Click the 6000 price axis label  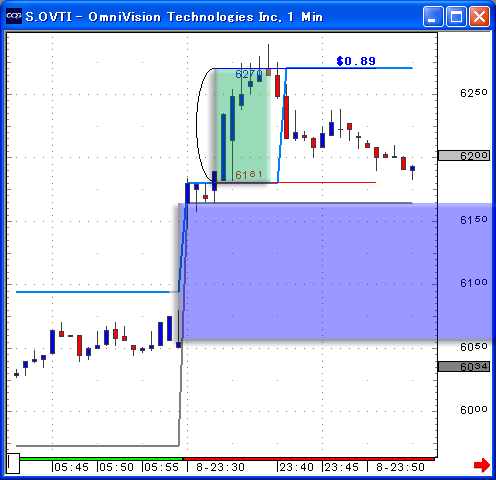coord(474,410)
